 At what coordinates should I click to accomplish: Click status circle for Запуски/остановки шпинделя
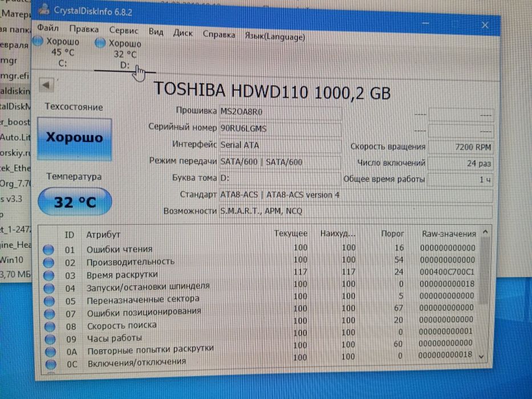(49, 288)
